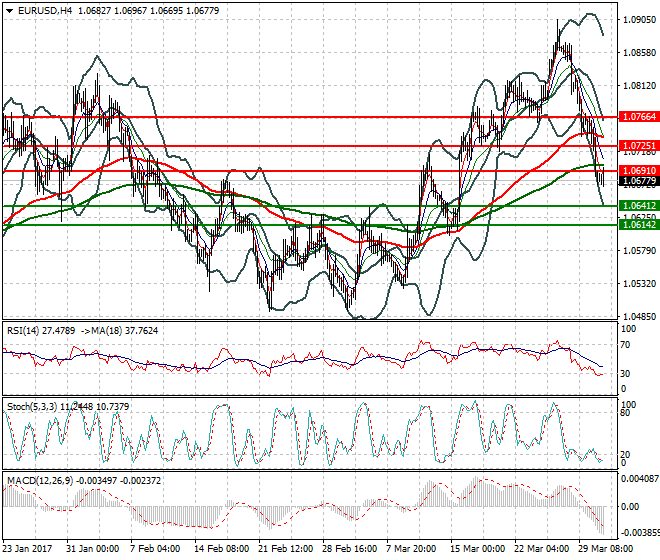This screenshot has width=660, height=560.
Task: Select the MACD(12,26,9) indicator label
Action: click(x=40, y=481)
